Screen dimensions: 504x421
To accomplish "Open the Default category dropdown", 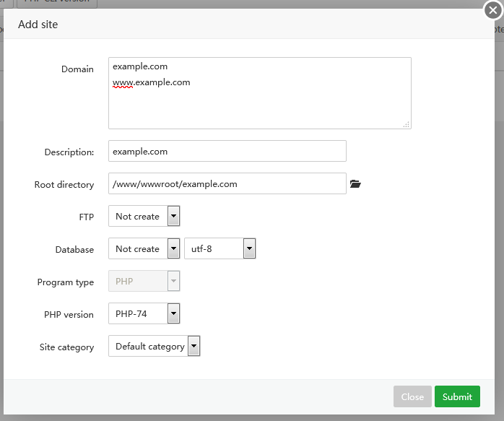I will click(154, 346).
